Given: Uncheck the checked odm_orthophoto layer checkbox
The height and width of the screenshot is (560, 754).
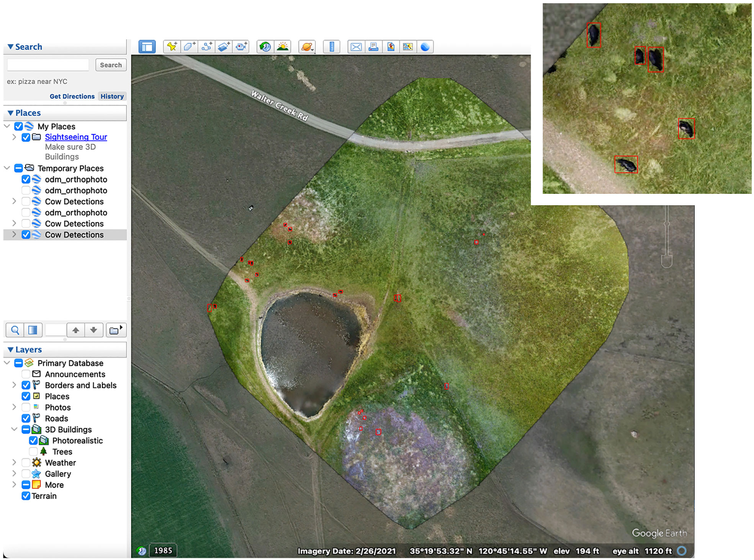Looking at the screenshot, I should pyautogui.click(x=26, y=179).
